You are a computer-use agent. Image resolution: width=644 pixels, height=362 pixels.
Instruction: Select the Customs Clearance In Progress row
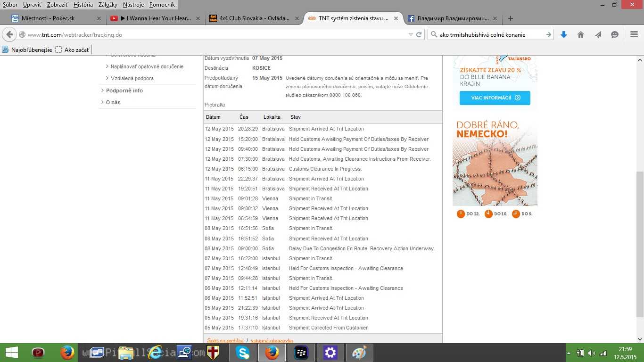click(x=323, y=169)
